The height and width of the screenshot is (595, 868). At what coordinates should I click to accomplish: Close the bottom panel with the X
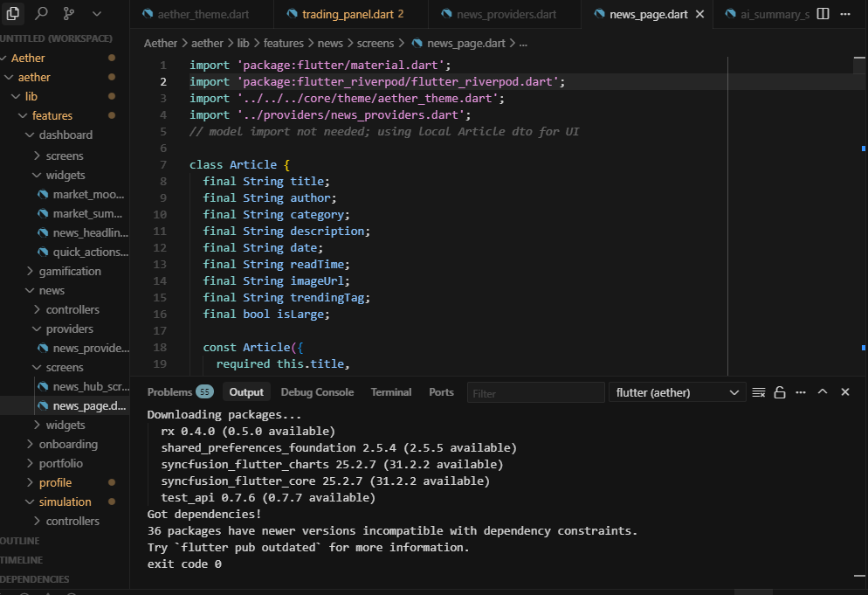click(845, 392)
